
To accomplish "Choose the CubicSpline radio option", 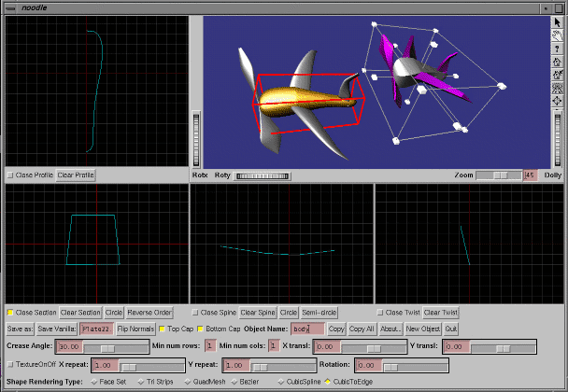I will coord(281,382).
